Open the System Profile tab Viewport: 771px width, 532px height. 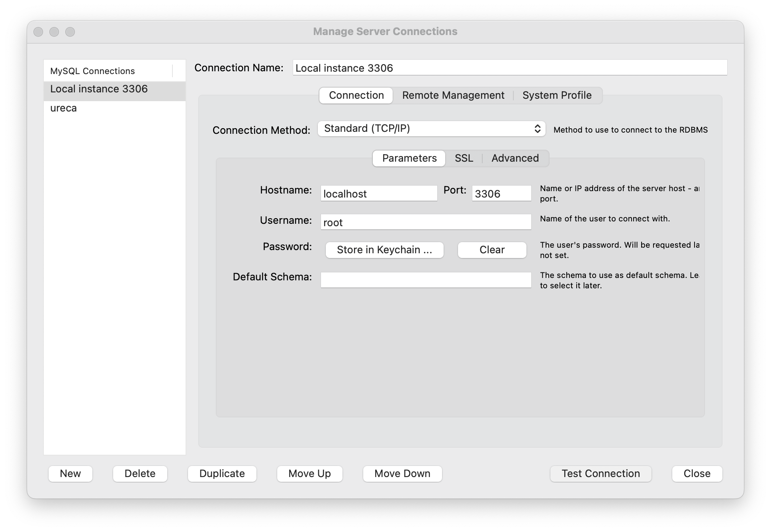[x=557, y=96]
